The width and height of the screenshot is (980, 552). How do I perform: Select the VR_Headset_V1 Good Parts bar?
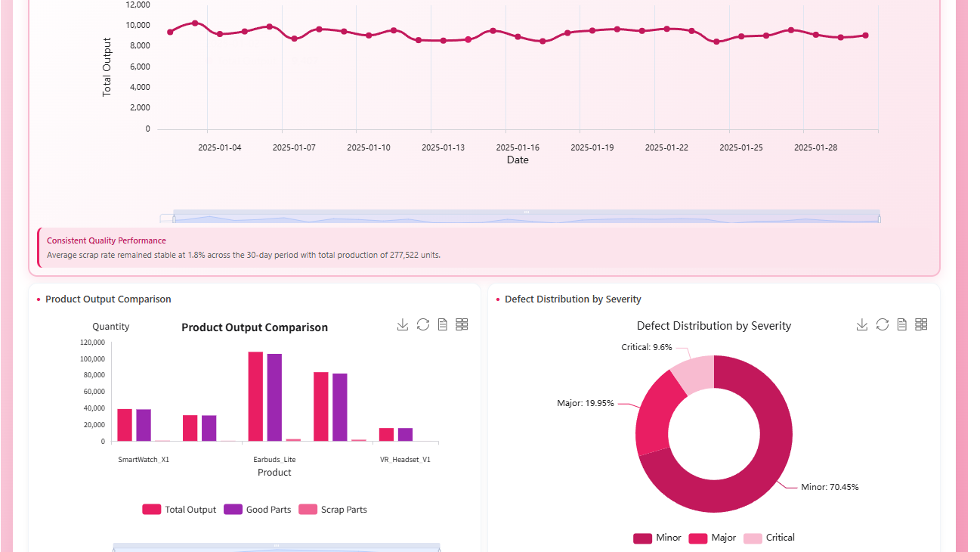(x=406, y=435)
